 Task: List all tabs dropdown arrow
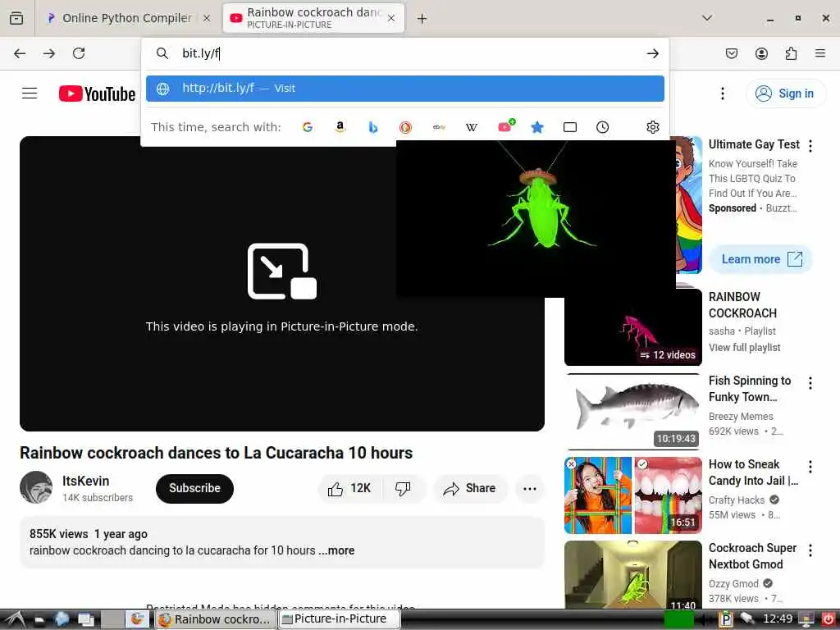point(707,18)
